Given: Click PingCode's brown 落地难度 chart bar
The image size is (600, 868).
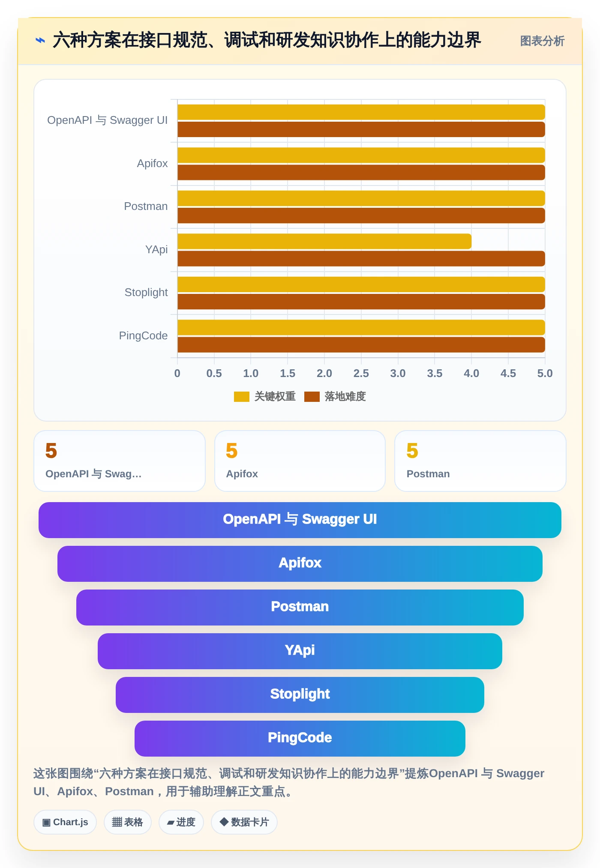Looking at the screenshot, I should point(361,345).
